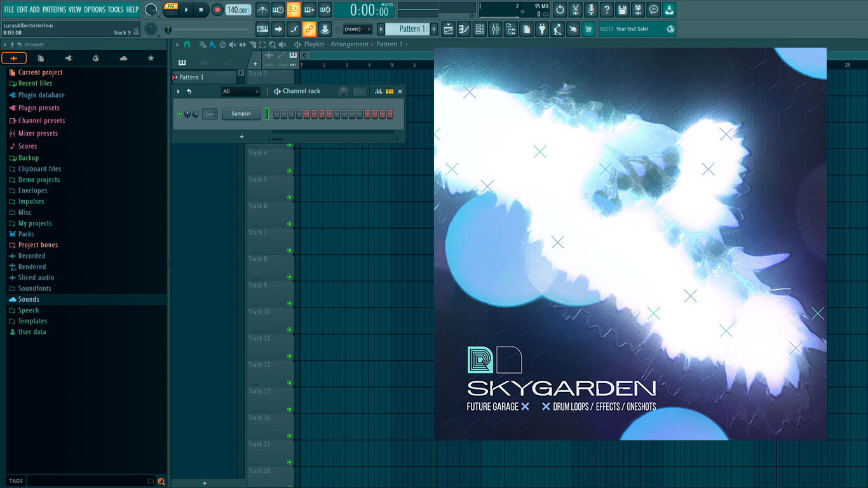The width and height of the screenshot is (868, 488).
Task: Open the playlist options menu arrow
Action: click(x=178, y=44)
